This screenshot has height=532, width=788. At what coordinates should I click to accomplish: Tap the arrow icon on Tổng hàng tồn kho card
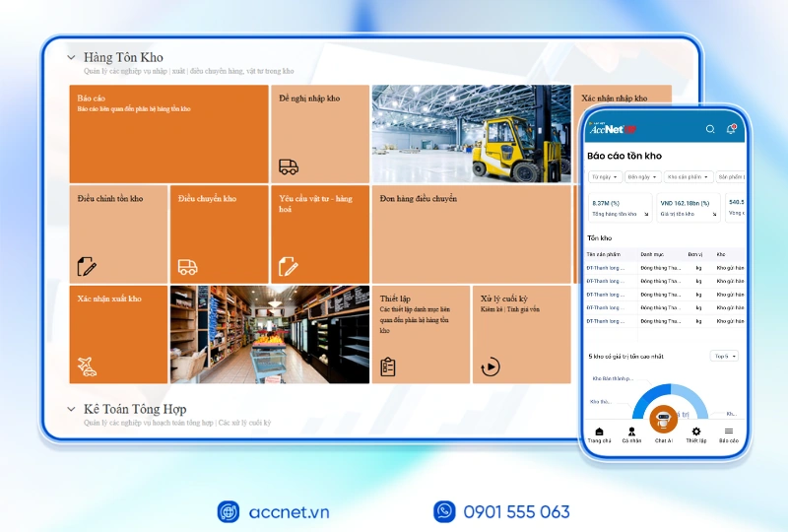[646, 214]
